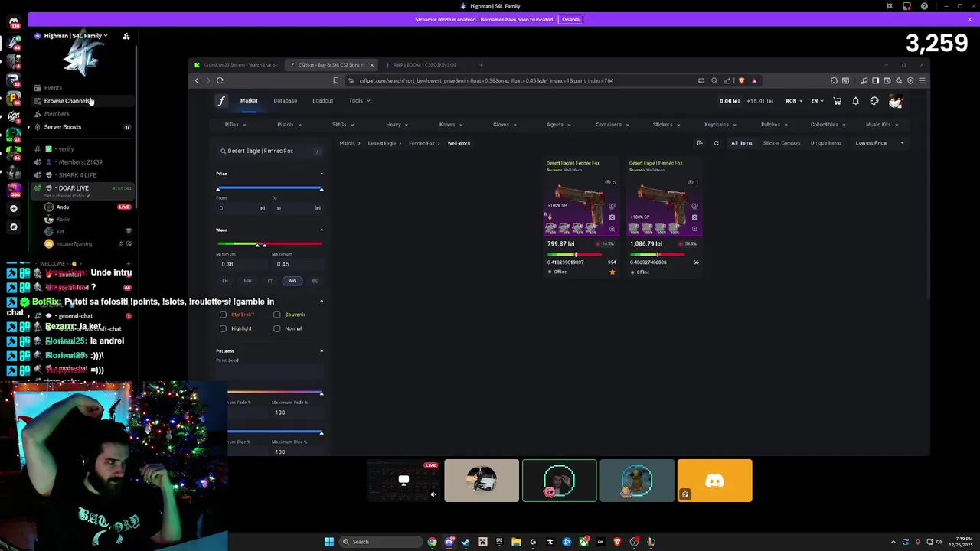Open the CSFloat user avatar menu
Screen dimensions: 980x551
click(x=895, y=101)
